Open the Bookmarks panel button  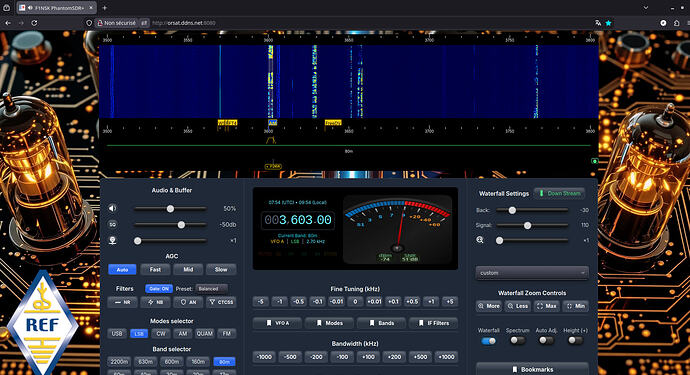532,369
